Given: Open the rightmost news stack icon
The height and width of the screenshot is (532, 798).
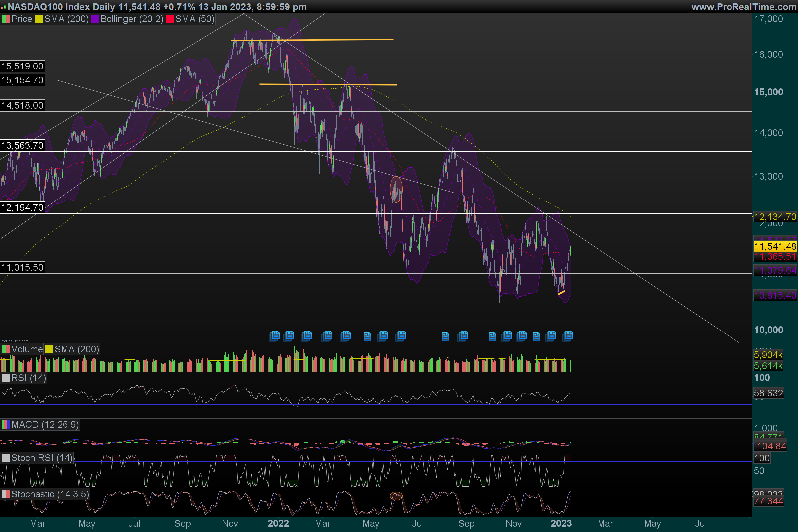Looking at the screenshot, I should tap(568, 336).
